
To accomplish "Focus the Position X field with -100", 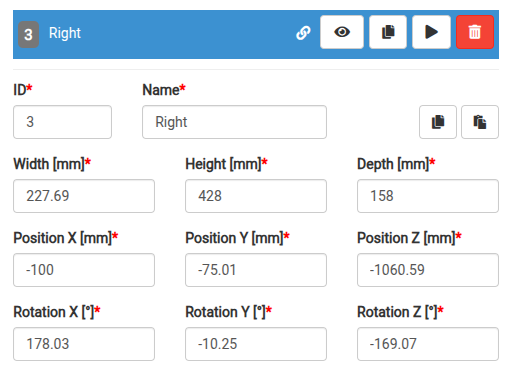I will coord(84,270).
